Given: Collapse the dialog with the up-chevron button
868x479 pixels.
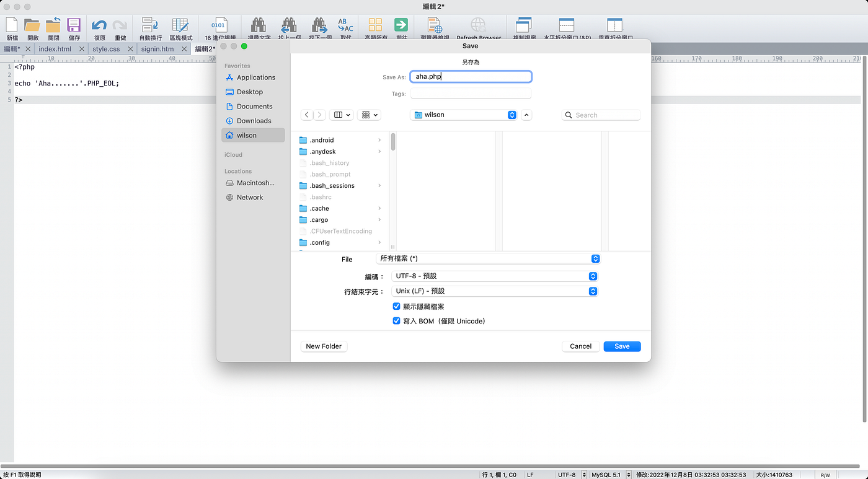Looking at the screenshot, I should 526,115.
